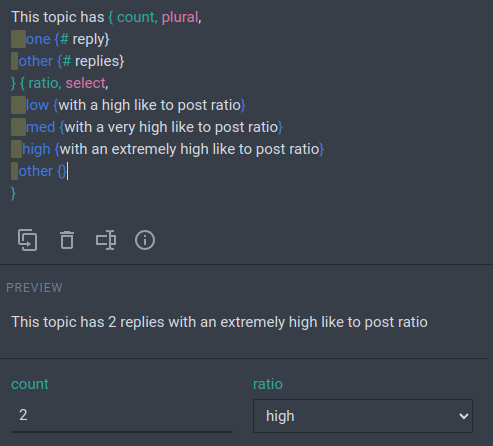The height and width of the screenshot is (446, 493).
Task: Click the info circle icon
Action: click(145, 240)
